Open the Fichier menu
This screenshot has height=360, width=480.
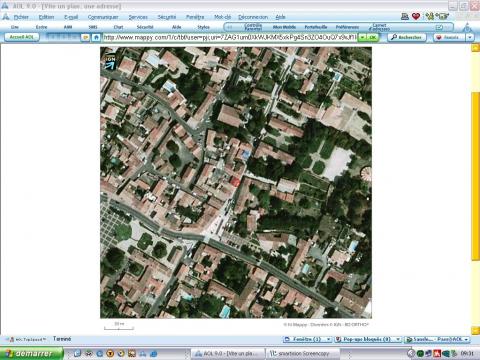pyautogui.click(x=21, y=17)
